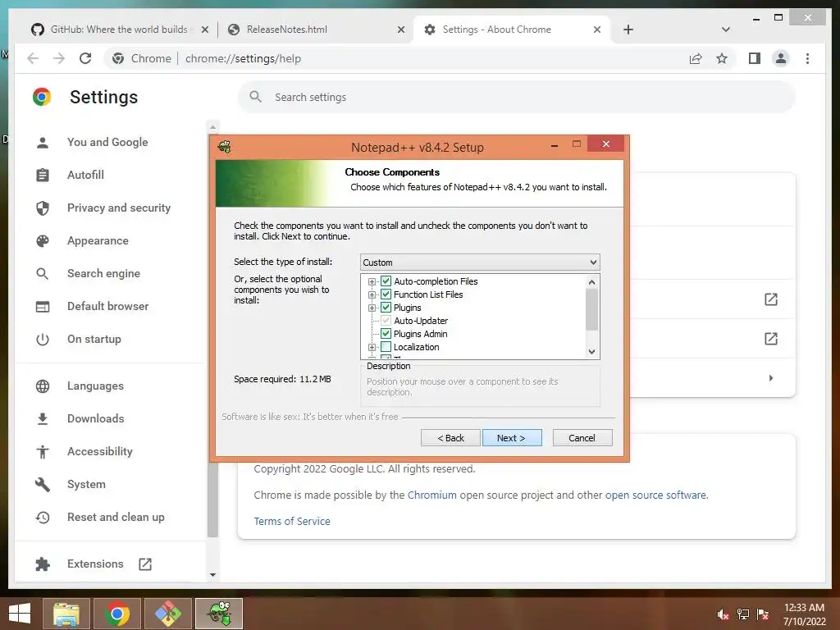Click the Default browser window icon
Viewport: 840px width, 630px height.
[x=43, y=307]
